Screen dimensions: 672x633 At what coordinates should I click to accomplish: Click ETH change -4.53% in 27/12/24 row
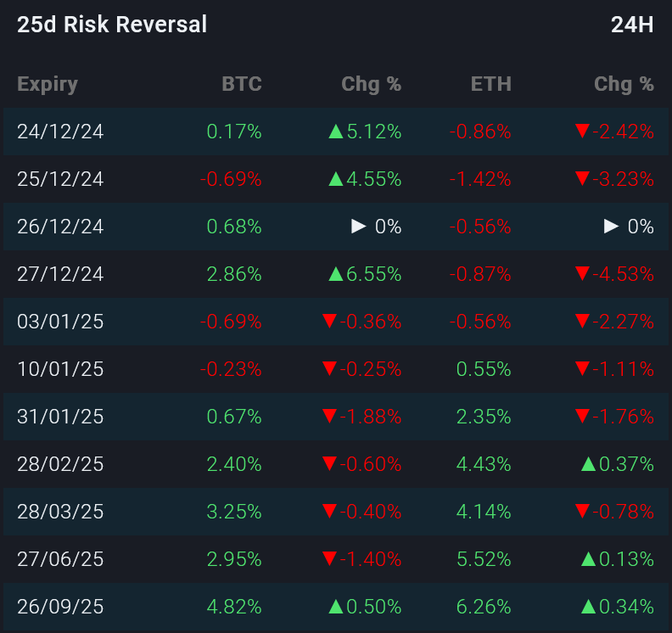[x=614, y=274]
